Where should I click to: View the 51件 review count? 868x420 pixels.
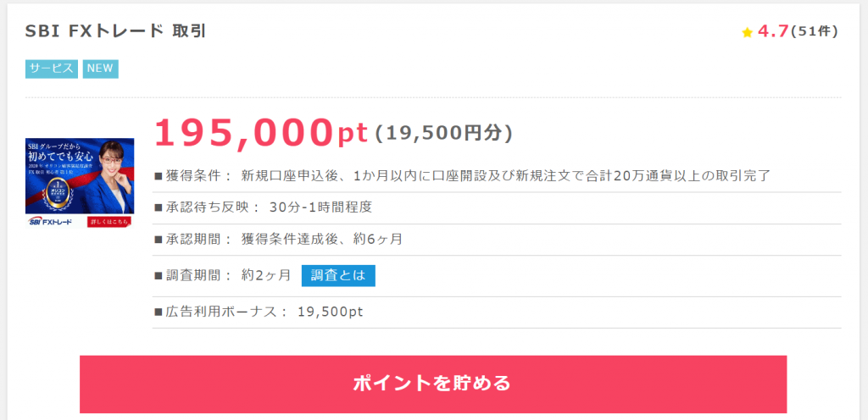click(815, 31)
